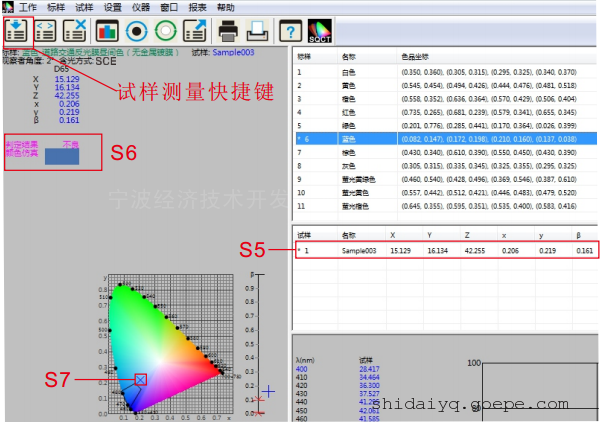This screenshot has width=601, height=422.
Task: Click the print preview icon
Action: [256, 30]
